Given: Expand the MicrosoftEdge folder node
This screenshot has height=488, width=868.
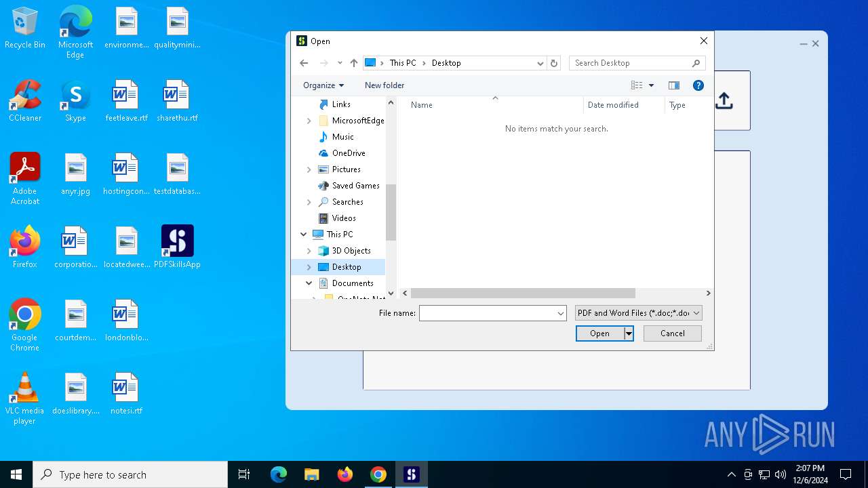Looking at the screenshot, I should coord(309,121).
